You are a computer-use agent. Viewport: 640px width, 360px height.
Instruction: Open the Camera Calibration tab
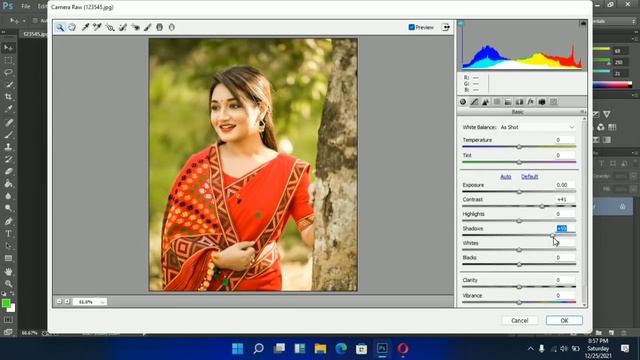coord(542,102)
